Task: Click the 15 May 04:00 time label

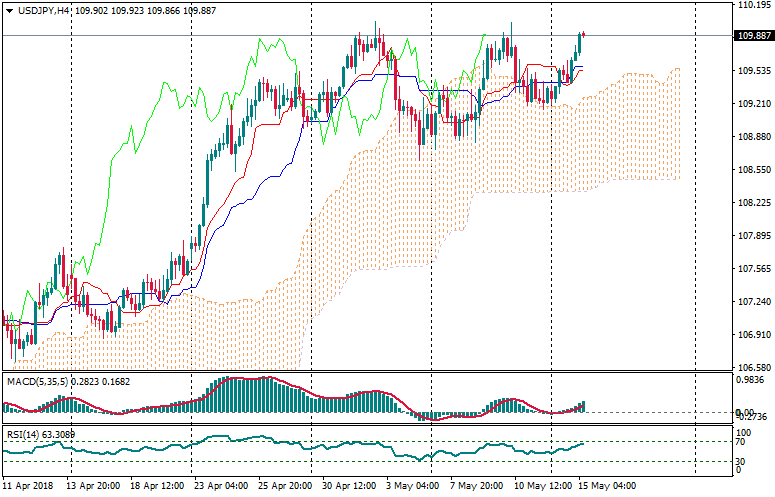Action: pos(607,486)
